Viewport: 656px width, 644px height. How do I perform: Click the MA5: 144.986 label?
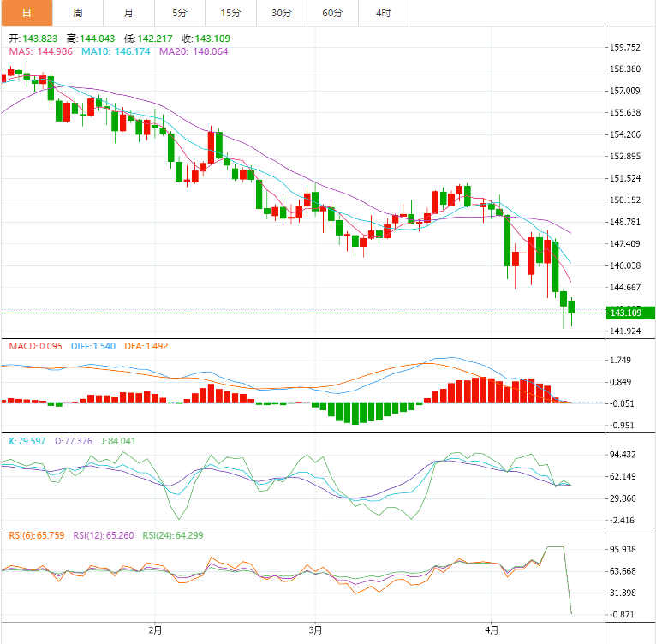point(40,51)
